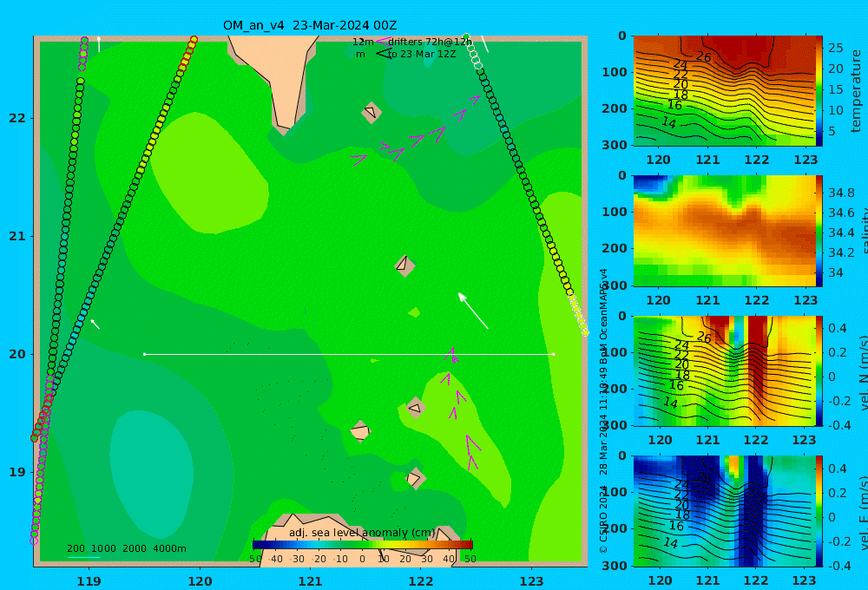Viewport: 868px width, 590px height.
Task: Click the salinity color bar
Action: [x=820, y=231]
